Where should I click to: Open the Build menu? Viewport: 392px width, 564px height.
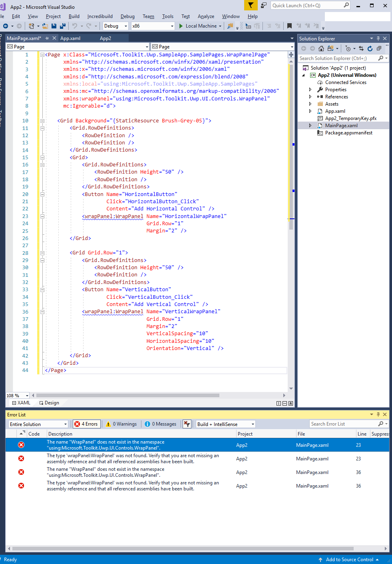point(74,16)
